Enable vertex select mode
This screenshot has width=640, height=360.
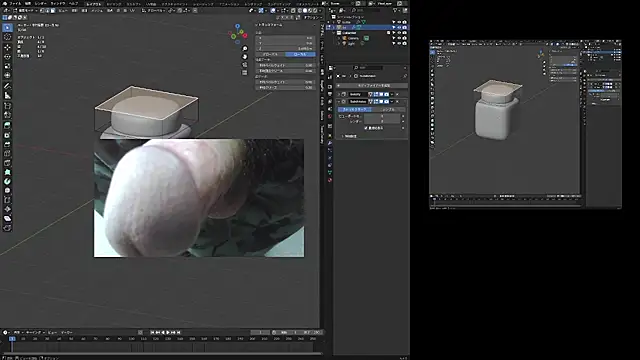42,11
